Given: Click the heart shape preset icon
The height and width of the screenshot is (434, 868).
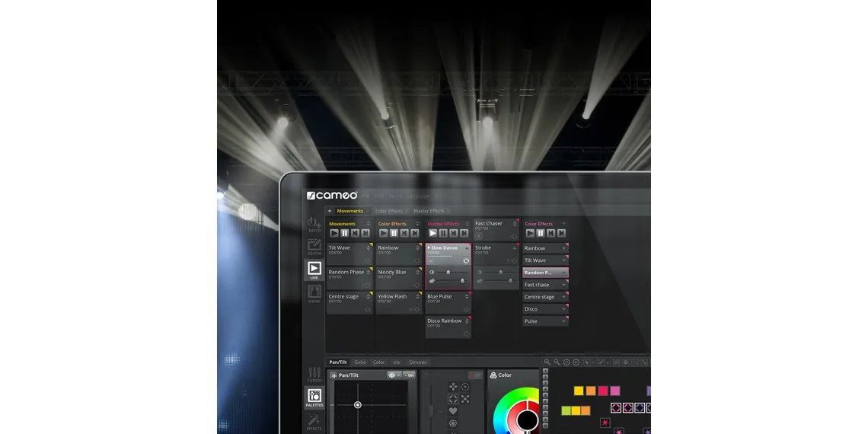Looking at the screenshot, I should [x=453, y=410].
